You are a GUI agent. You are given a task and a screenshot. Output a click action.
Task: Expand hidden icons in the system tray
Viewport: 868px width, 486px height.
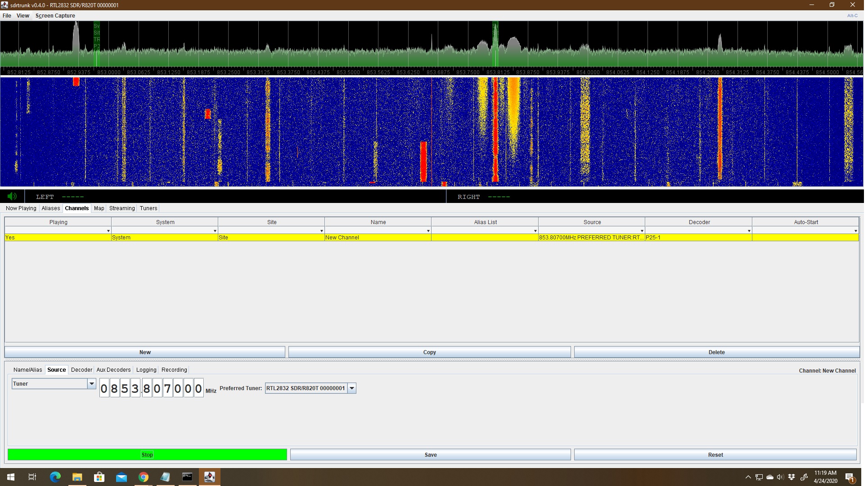747,477
